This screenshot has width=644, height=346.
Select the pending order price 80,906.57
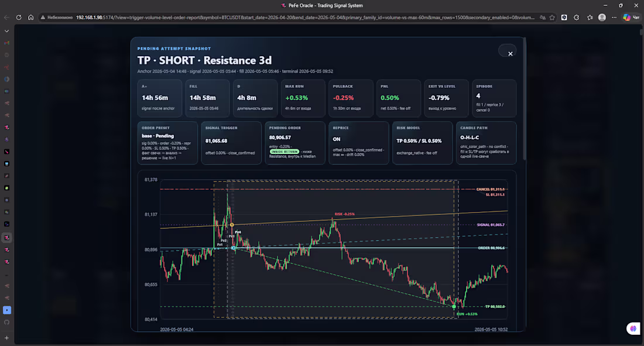[x=280, y=138]
